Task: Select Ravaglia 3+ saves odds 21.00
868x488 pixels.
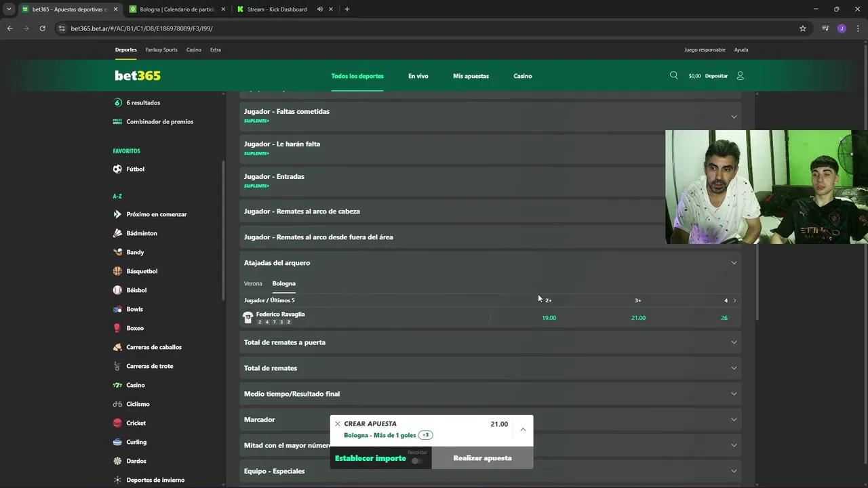Action: [638, 318]
